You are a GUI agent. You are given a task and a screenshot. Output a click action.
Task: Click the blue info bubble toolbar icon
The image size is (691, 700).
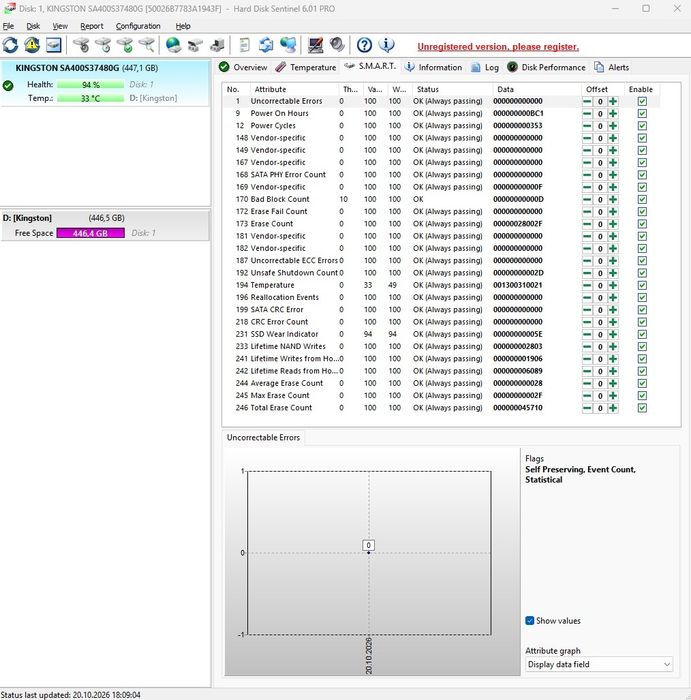(x=386, y=45)
